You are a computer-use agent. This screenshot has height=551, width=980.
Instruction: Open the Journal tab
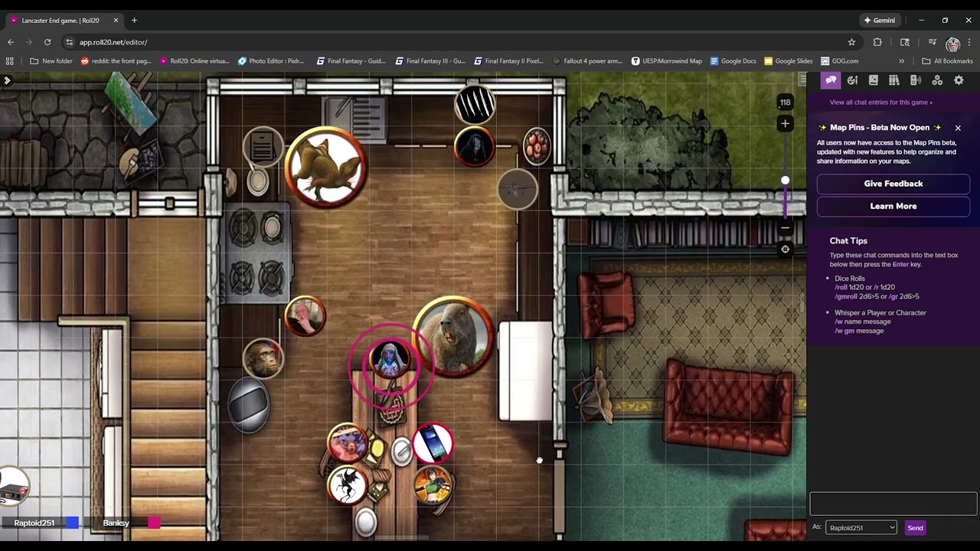point(874,80)
